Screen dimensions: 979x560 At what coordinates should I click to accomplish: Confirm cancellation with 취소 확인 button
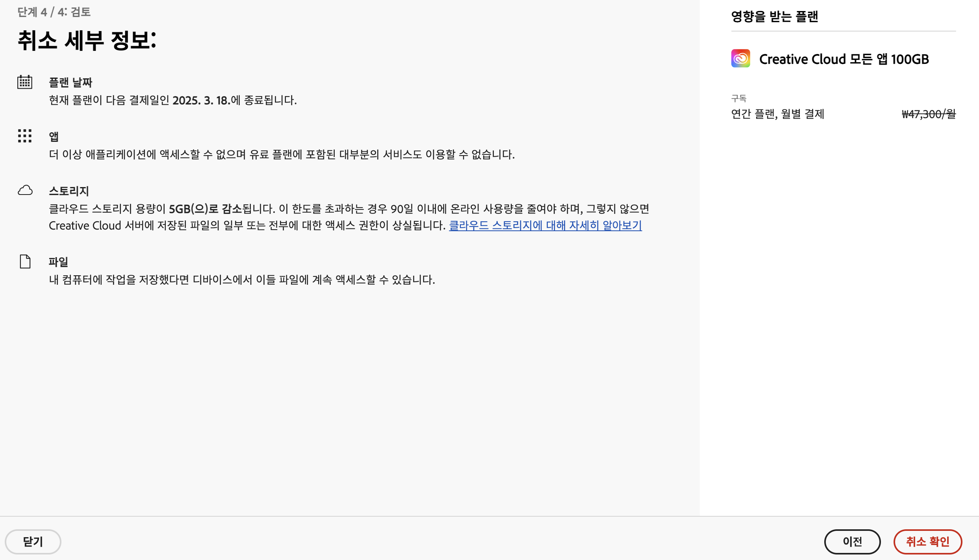click(x=927, y=541)
